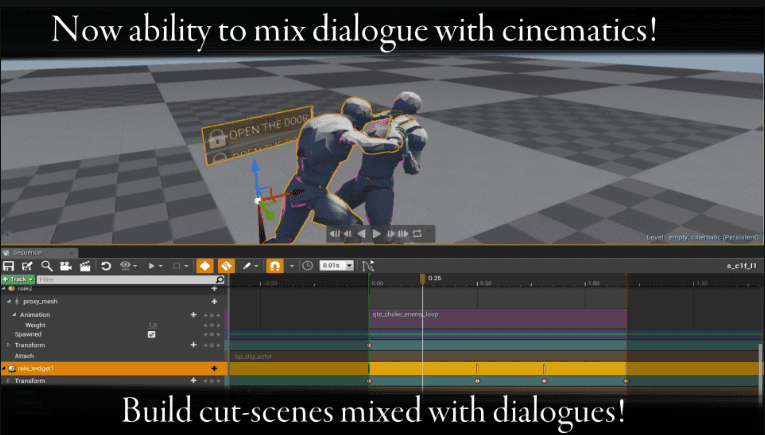Click plus button on role2 row
765x435 pixels.
pyautogui.click(x=214, y=289)
